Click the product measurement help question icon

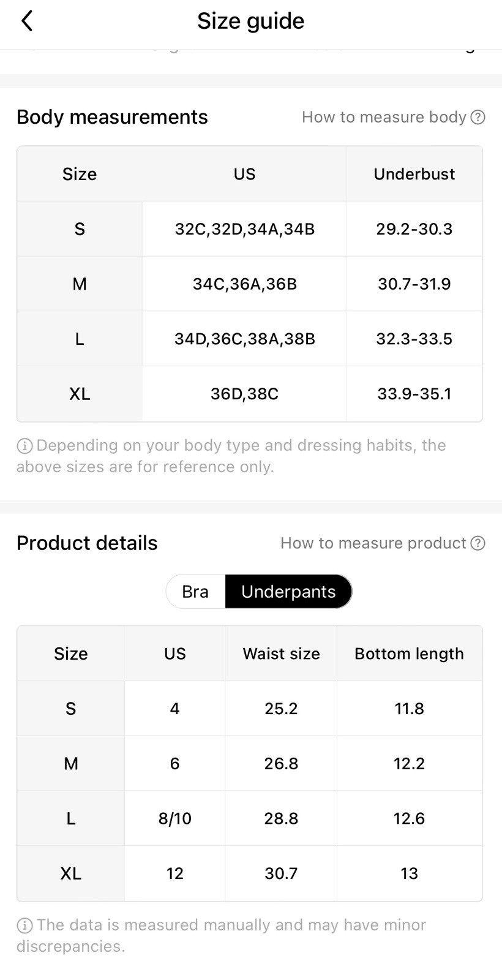[x=478, y=543]
